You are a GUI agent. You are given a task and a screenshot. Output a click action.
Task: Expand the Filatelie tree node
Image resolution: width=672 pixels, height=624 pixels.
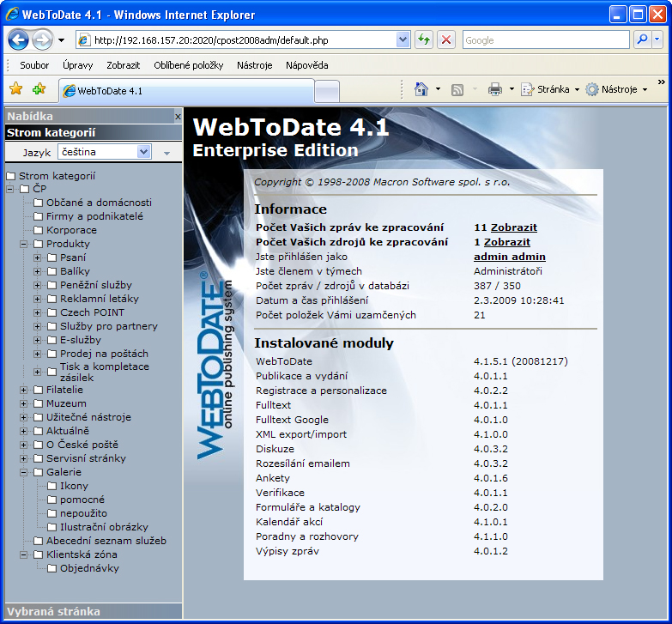pos(24,390)
